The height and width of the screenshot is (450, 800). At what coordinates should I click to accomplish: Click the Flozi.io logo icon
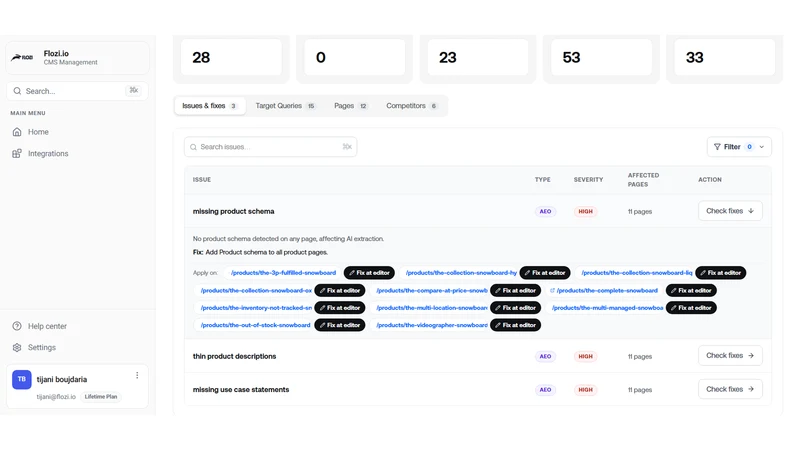point(22,58)
